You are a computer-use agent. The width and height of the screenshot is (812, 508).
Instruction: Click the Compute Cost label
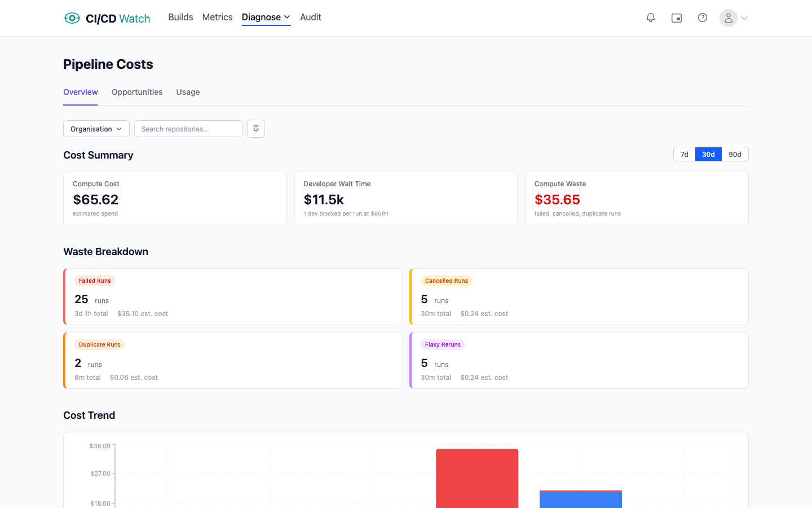tap(96, 184)
